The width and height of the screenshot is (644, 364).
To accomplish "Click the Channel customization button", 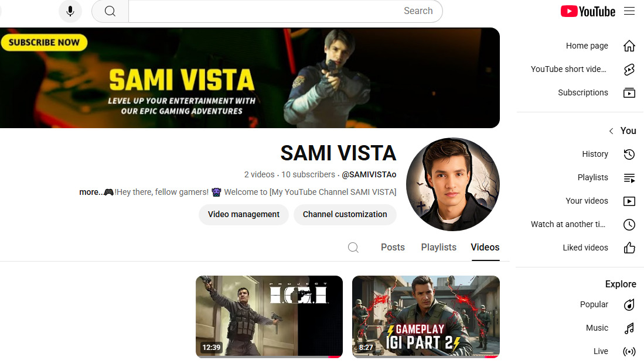I will [345, 215].
